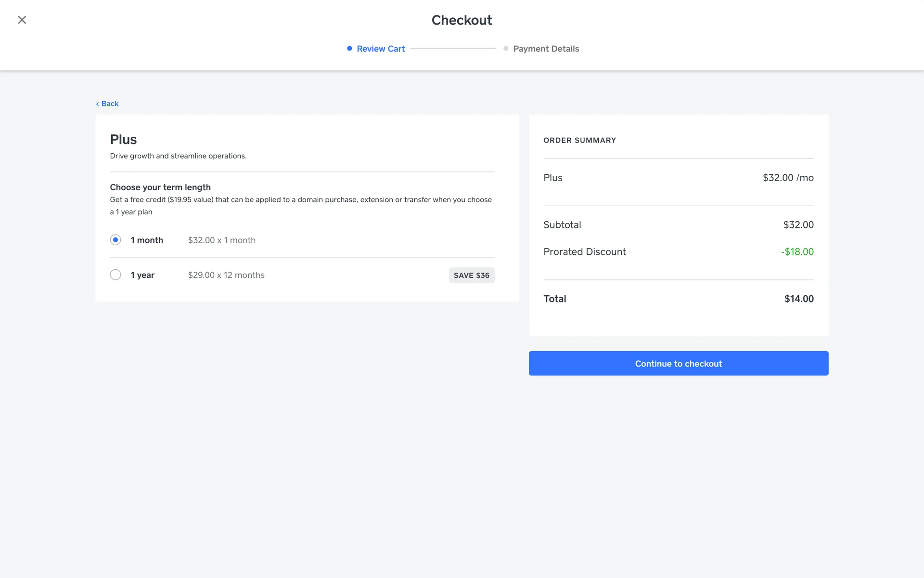Click the Total $14.00 amount
Viewport: 924px width, 578px height.
pyautogui.click(x=799, y=299)
